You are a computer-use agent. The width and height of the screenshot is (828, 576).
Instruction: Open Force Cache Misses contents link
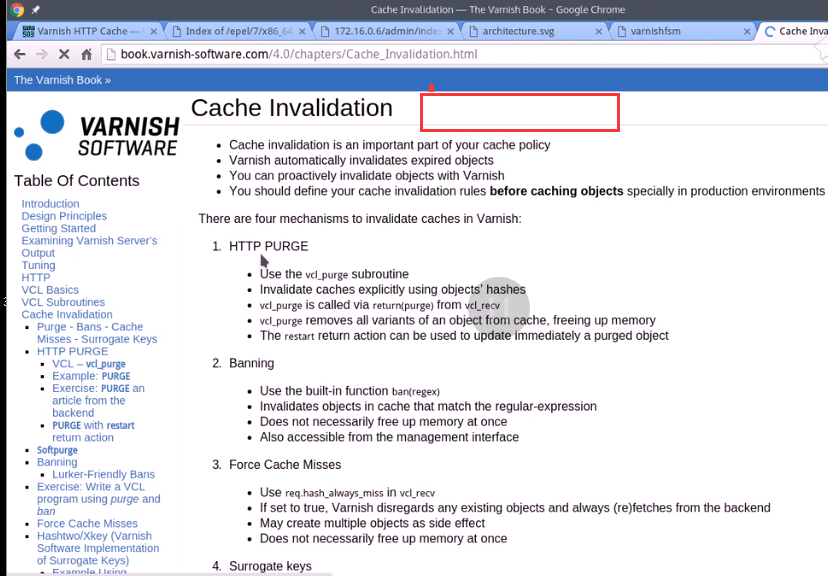point(87,524)
